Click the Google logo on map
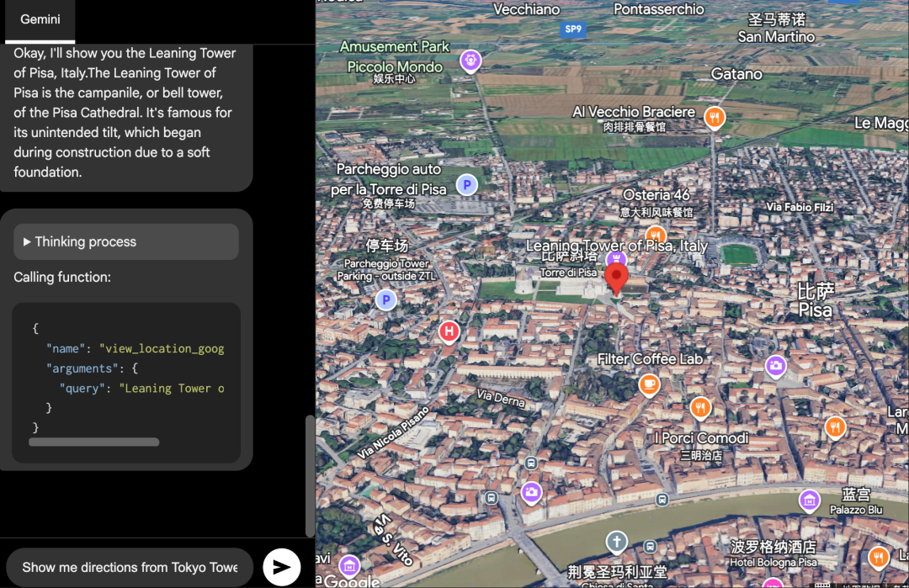This screenshot has height=588, width=909. [352, 580]
